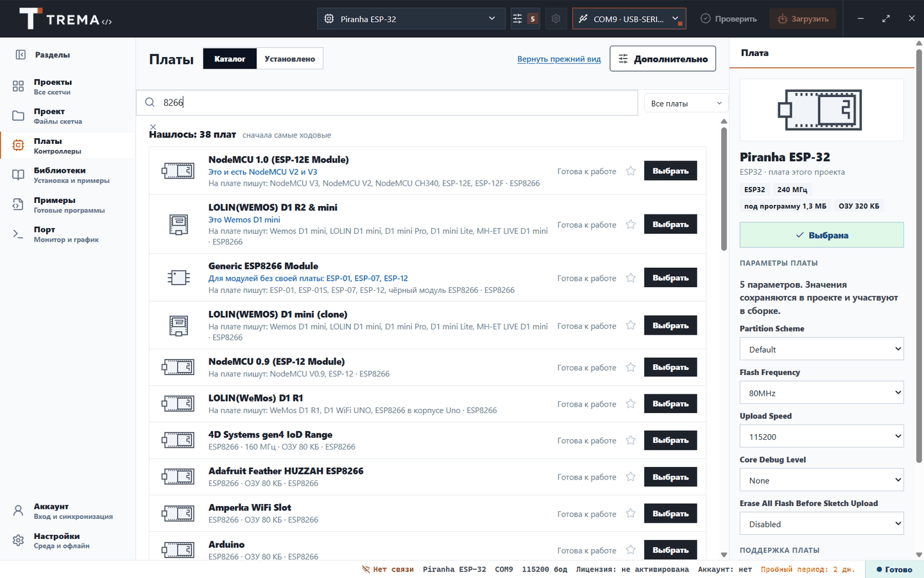
Task: Open the Piranha ESP-32 board selector dropdown
Action: (x=411, y=19)
